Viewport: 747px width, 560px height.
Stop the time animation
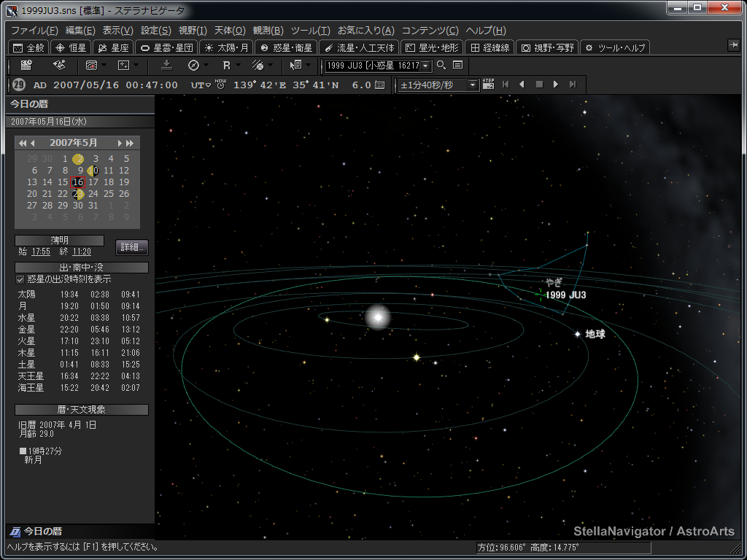pyautogui.click(x=539, y=85)
